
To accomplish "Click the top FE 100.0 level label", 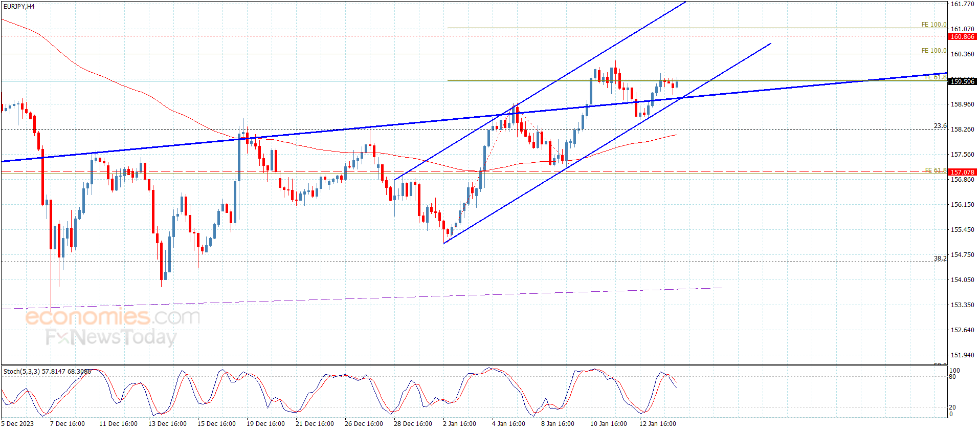I will (x=934, y=25).
